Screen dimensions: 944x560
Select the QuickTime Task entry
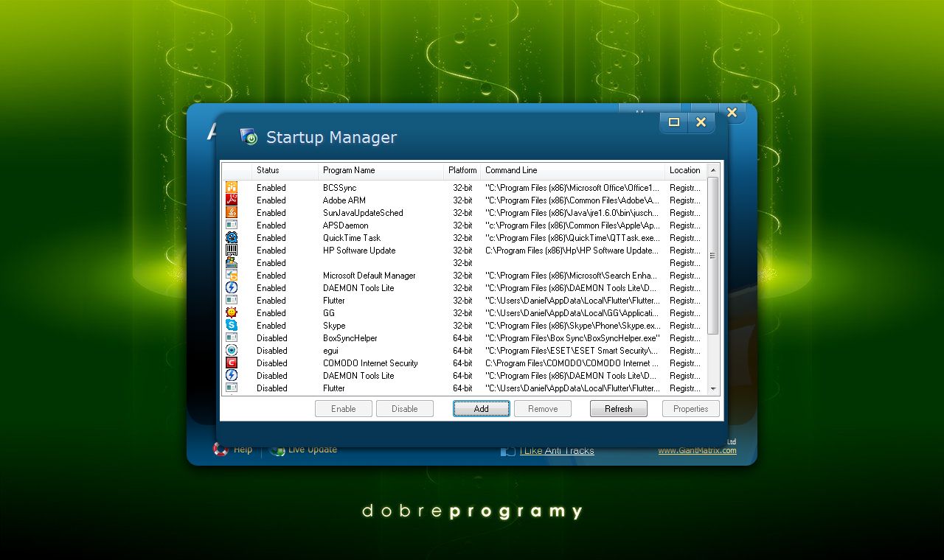pyautogui.click(x=352, y=238)
